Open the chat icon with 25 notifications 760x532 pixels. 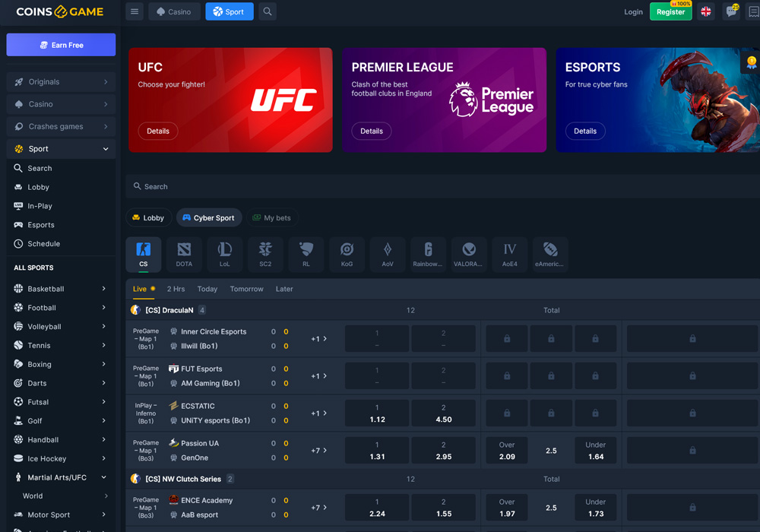[x=730, y=11]
